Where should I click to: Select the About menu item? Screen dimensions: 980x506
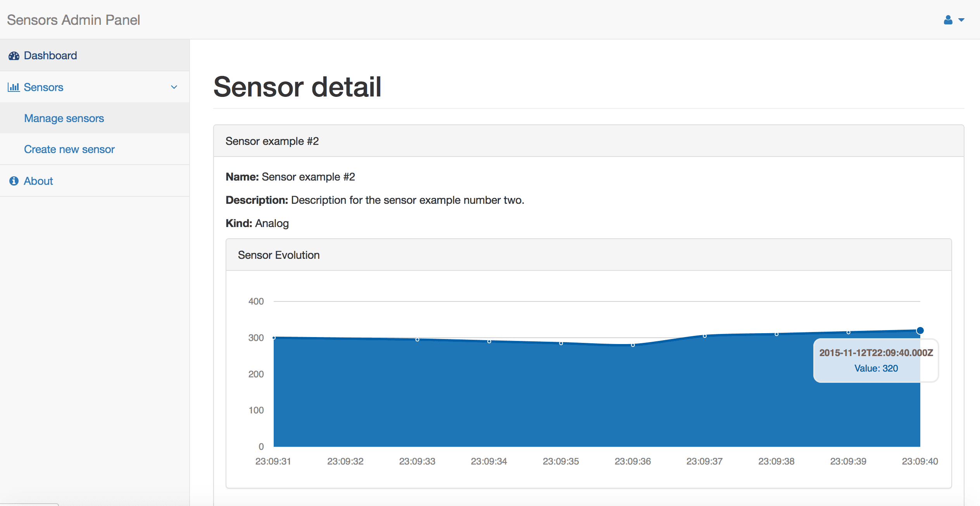click(x=38, y=181)
